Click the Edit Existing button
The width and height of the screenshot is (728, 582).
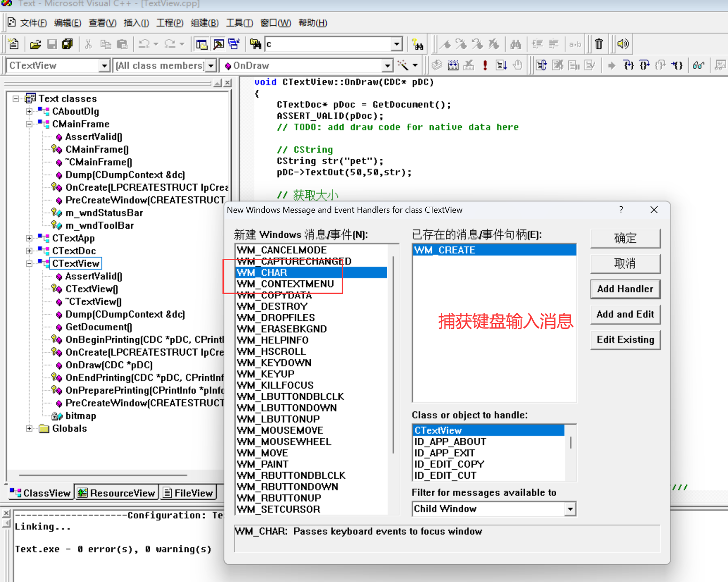click(625, 340)
